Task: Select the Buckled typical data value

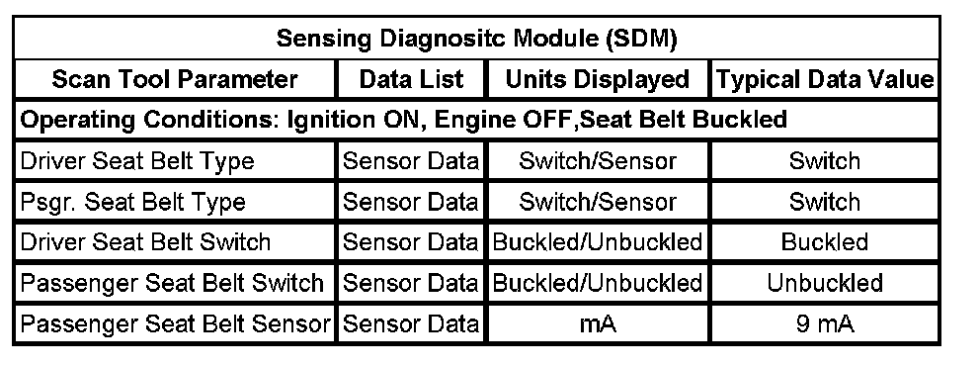Action: (x=825, y=242)
